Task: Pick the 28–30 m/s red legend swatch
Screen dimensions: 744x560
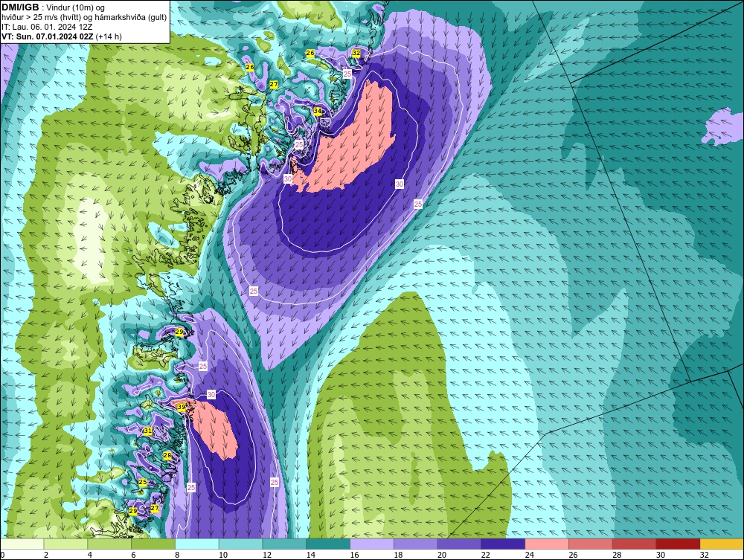Action: [635, 544]
